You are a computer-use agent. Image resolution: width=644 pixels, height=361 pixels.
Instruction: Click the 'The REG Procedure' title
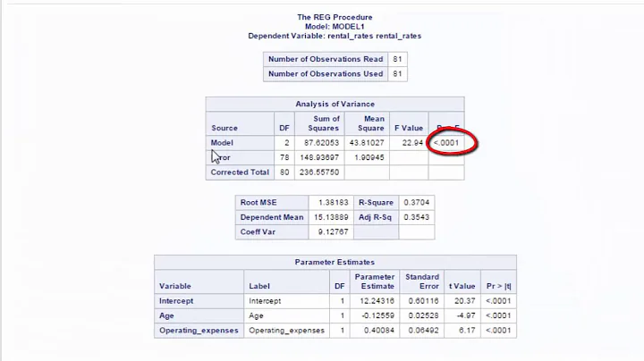[x=335, y=17]
